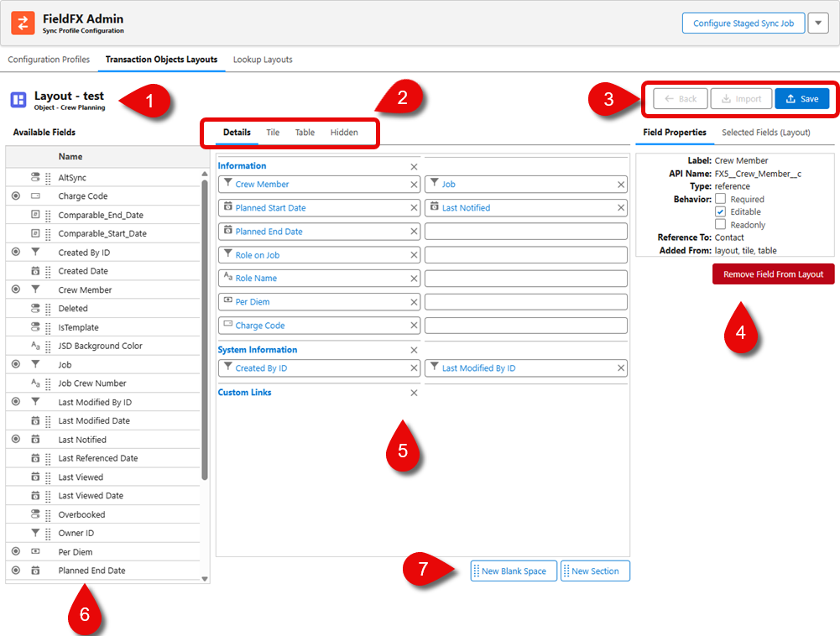Click the currency icon on the Per Diem field

pyautogui.click(x=229, y=301)
